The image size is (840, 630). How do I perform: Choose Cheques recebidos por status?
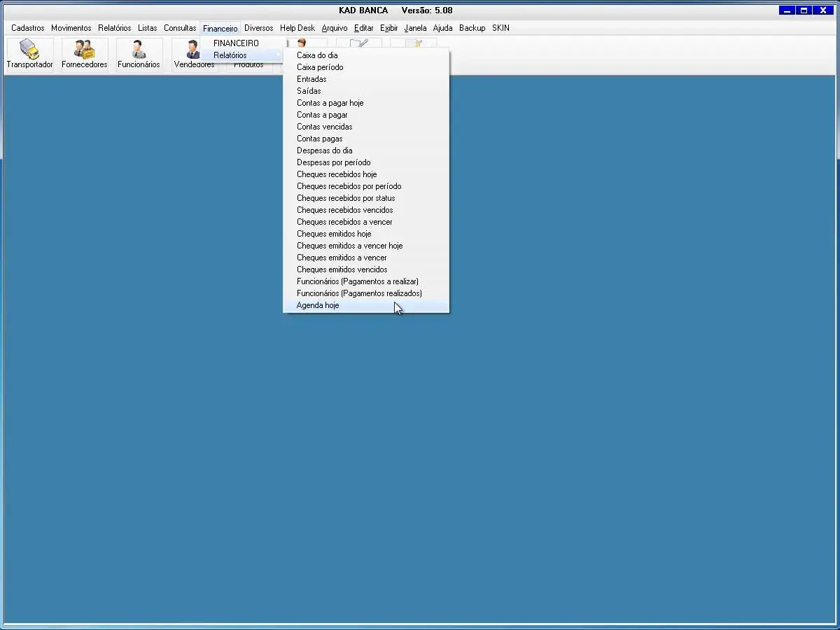pos(346,198)
